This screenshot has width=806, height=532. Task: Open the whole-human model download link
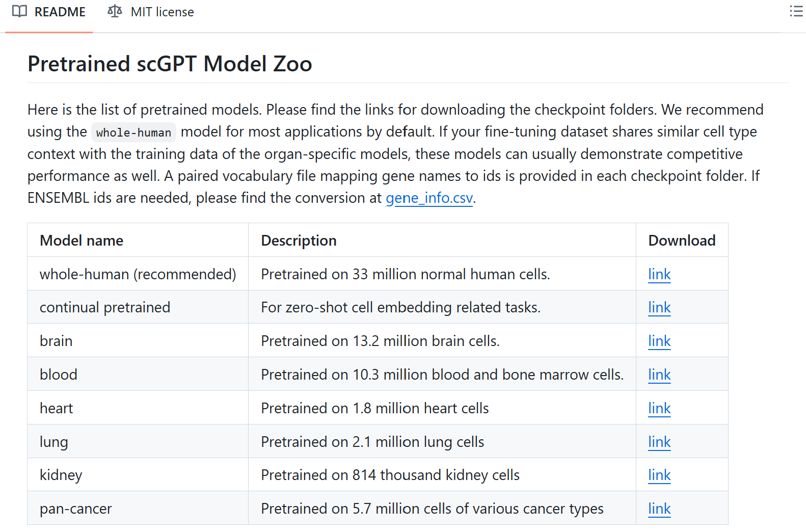659,274
